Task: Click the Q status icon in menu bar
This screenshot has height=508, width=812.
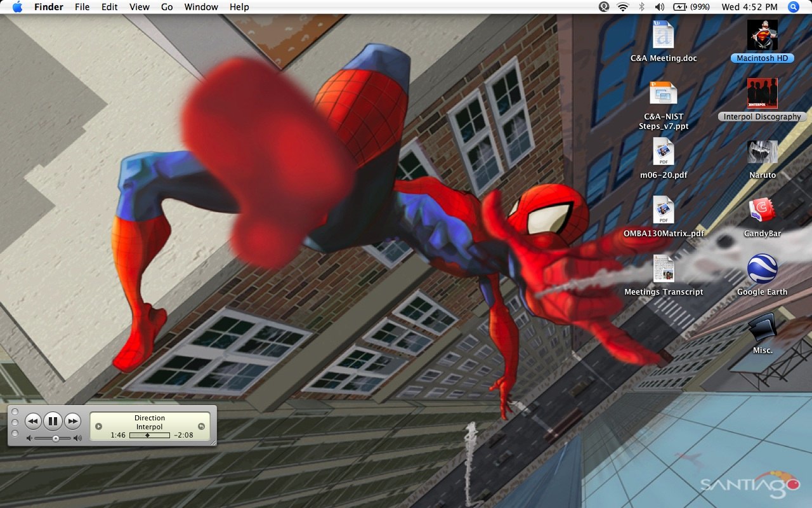Action: [x=604, y=7]
